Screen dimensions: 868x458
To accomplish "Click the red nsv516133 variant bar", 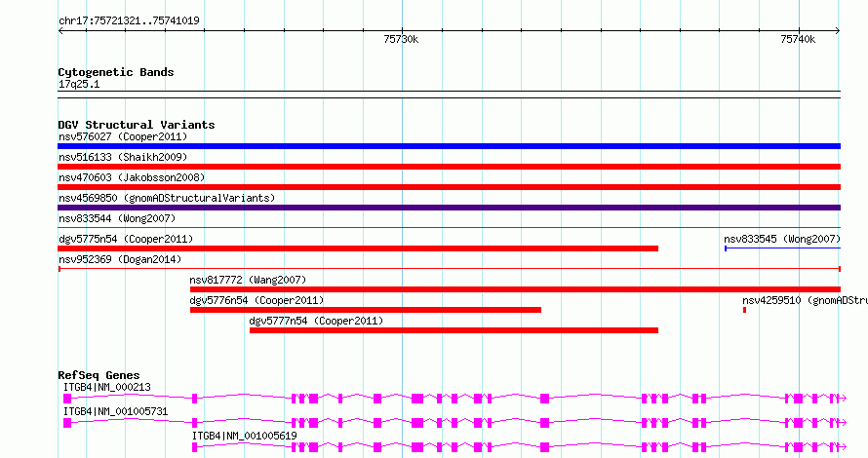I will 449,167.
